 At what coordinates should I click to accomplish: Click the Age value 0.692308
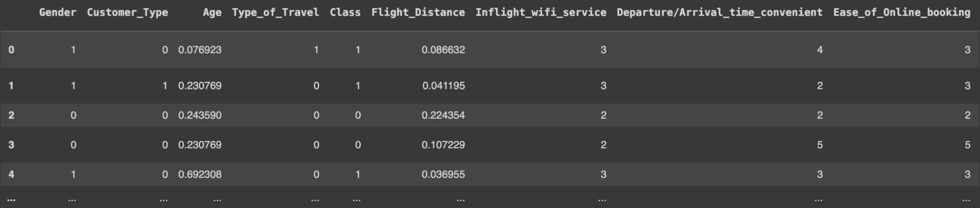[x=200, y=174]
